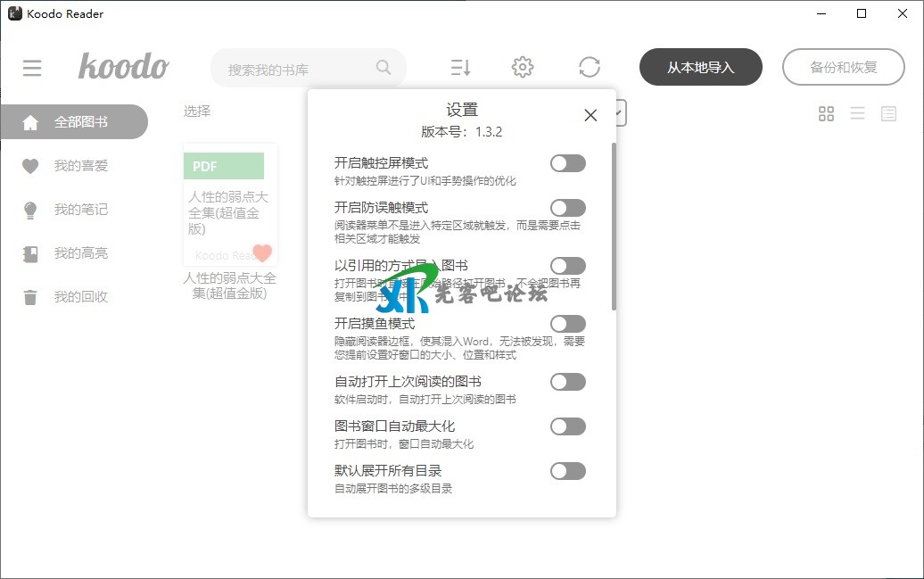Click the search magnifier icon
924x579 pixels.
[384, 68]
